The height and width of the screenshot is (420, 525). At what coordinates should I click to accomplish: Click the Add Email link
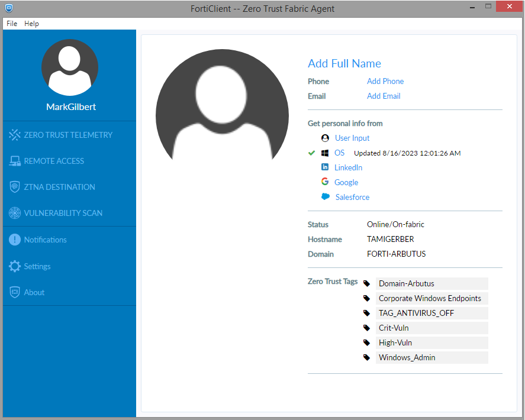click(384, 96)
